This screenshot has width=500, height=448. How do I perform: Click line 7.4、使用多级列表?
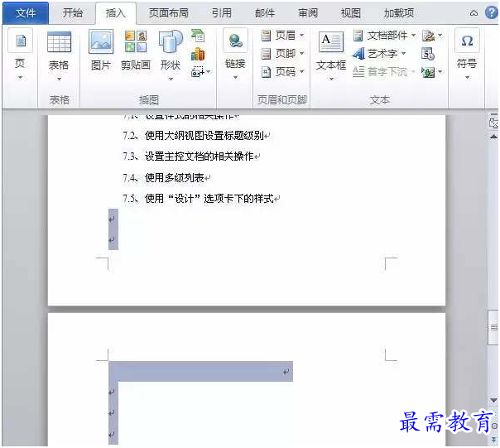click(166, 177)
